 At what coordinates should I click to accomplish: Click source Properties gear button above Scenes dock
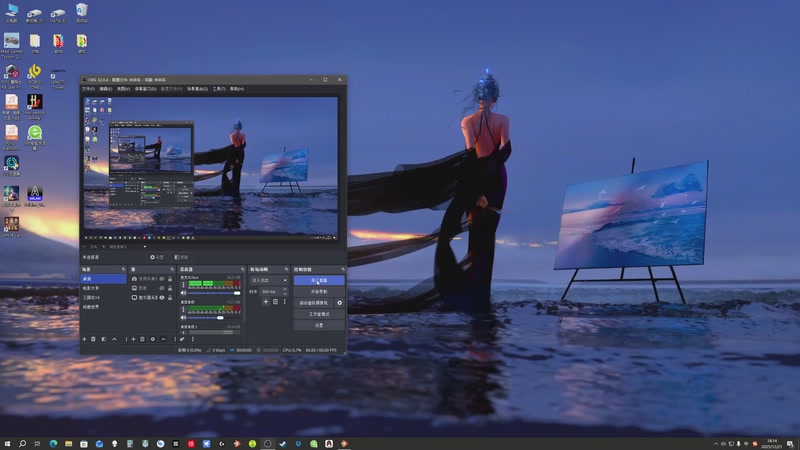coord(157,257)
